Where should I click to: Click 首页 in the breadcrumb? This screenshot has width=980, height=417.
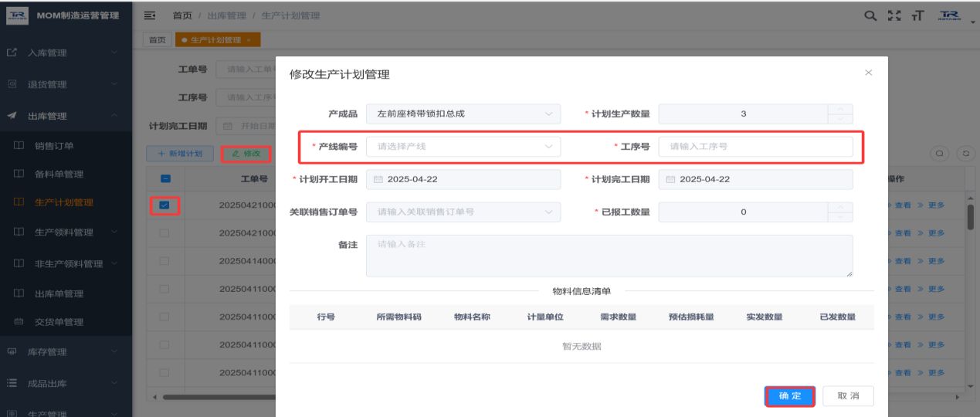(182, 15)
